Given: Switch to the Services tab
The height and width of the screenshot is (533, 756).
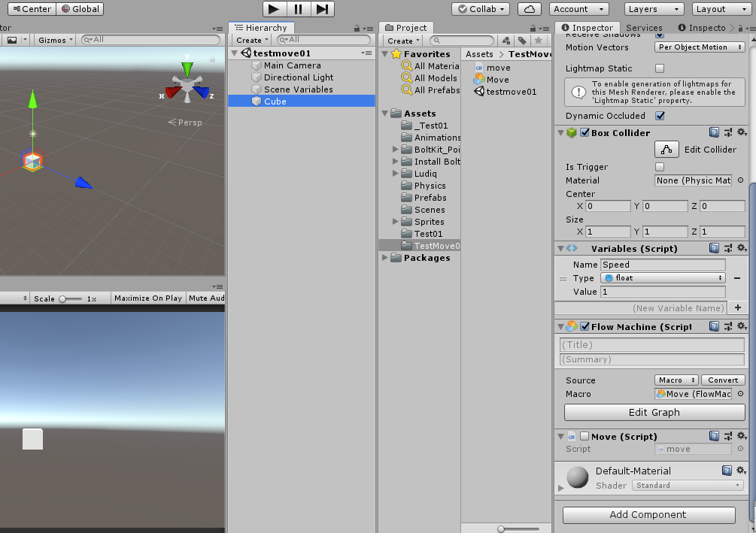Looking at the screenshot, I should pos(644,28).
